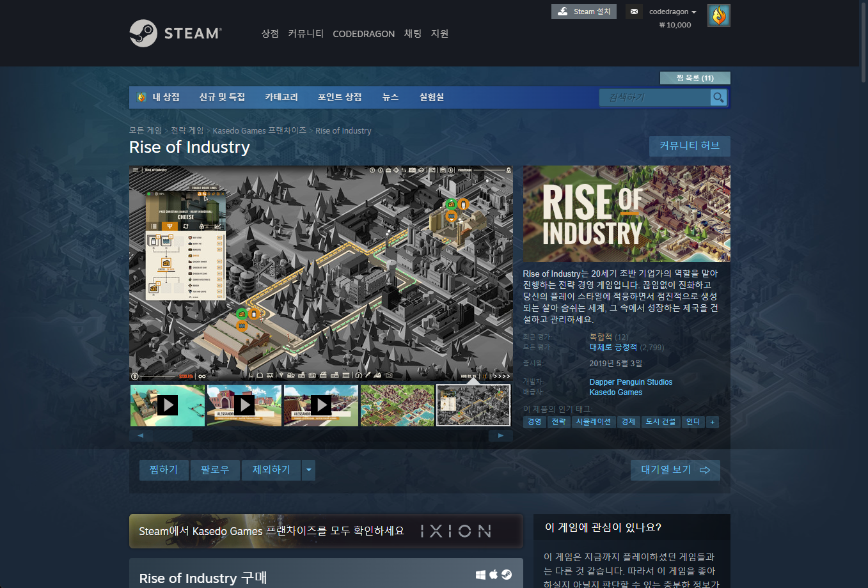Click SteamOS platform icon in purchase box
The image size is (868, 588).
point(506,575)
